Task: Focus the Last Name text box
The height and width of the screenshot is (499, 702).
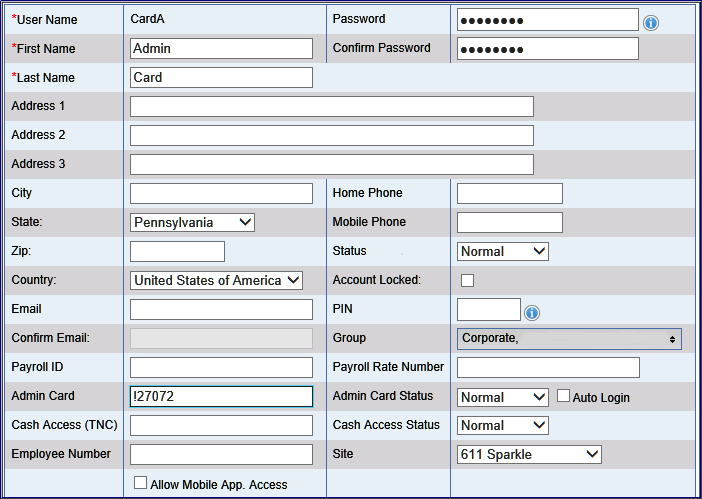Action: (221, 77)
